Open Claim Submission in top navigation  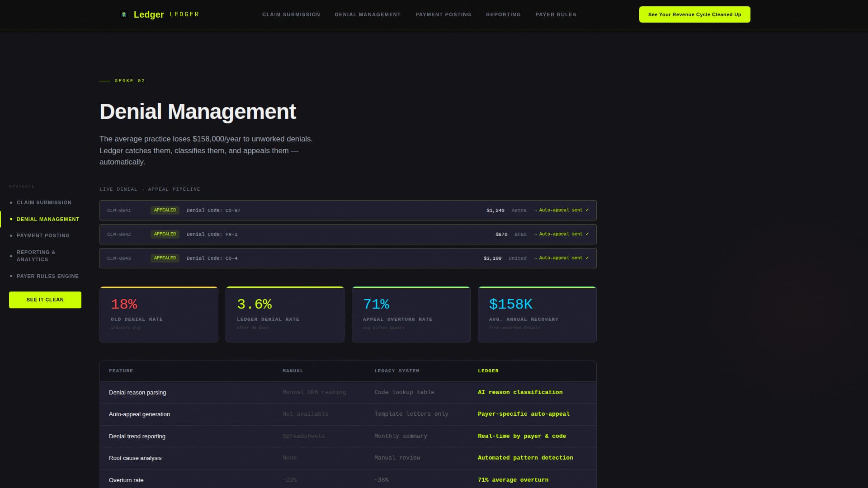[x=291, y=14]
